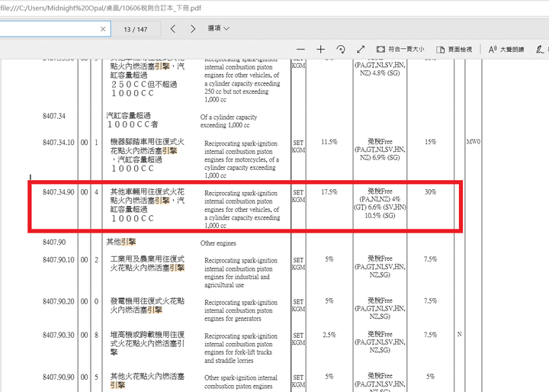Screen dimensions: 549x392
Task: Click 工業用及農業用往復式 description text
Action: click(x=147, y=259)
